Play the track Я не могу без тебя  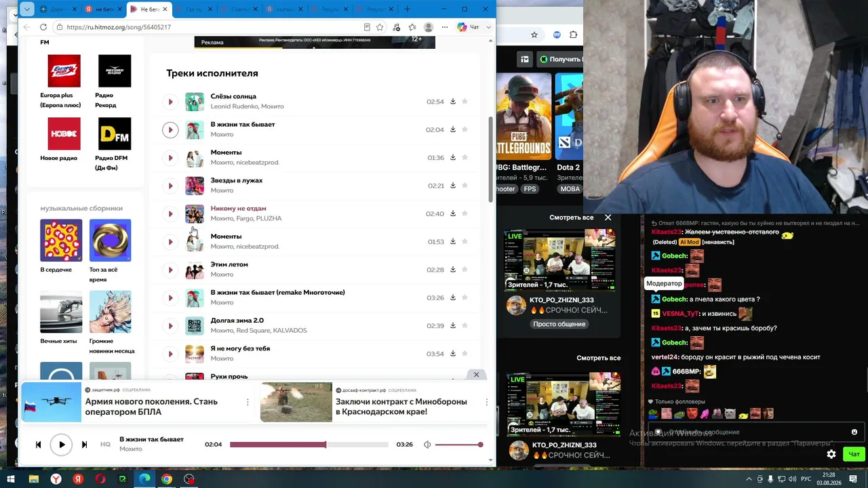170,354
